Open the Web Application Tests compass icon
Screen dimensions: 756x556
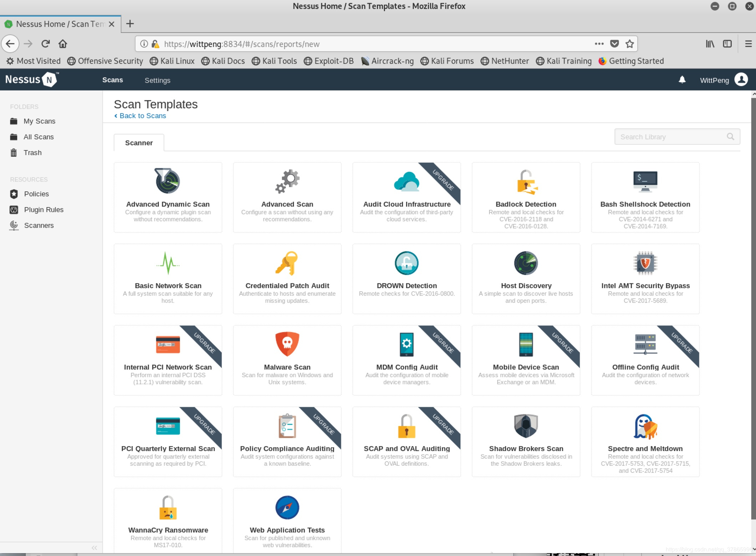tap(287, 507)
